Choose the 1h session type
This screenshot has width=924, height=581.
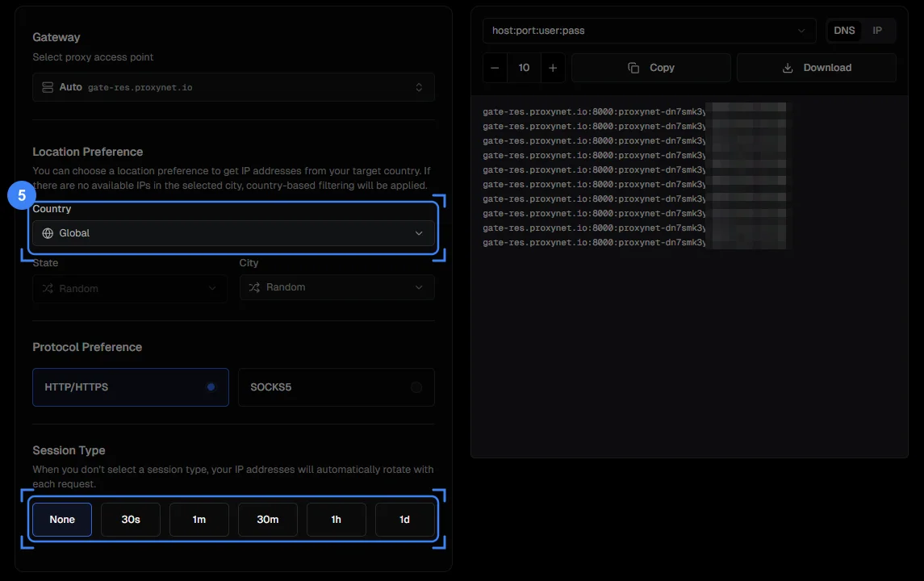tap(337, 519)
